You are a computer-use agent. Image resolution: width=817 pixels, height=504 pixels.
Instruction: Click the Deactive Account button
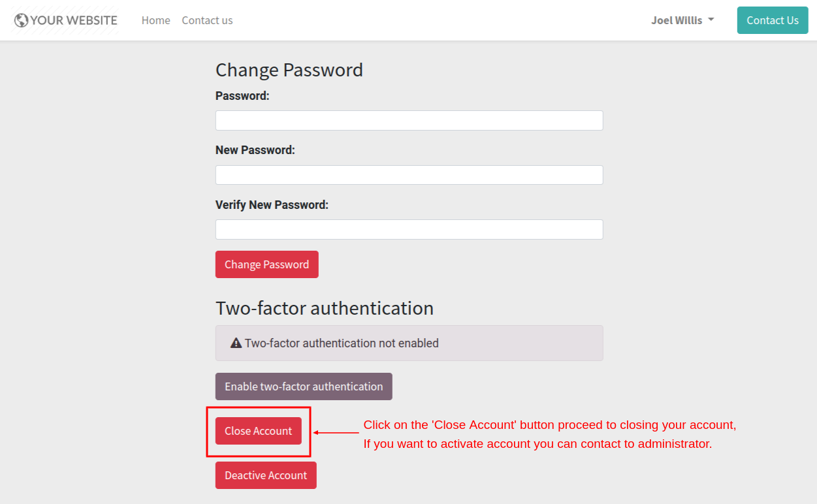pos(266,475)
